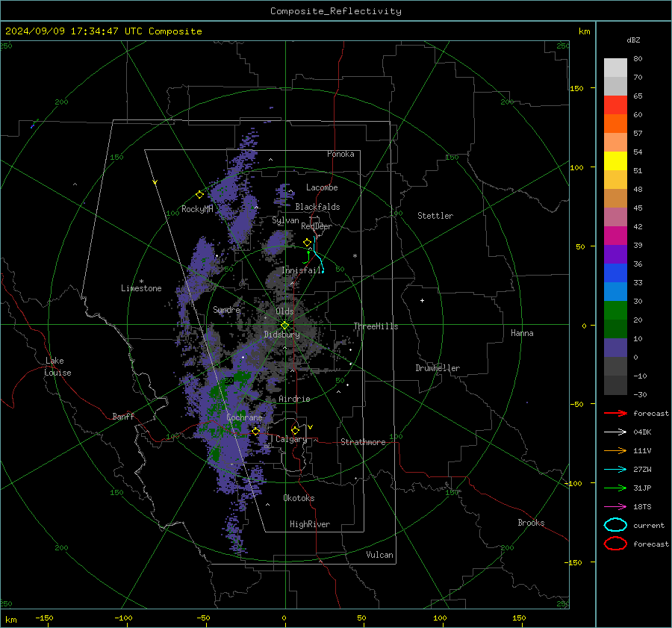Viewport: 672px width, 628px height.
Task: Click the Limestone label
Action: (141, 288)
